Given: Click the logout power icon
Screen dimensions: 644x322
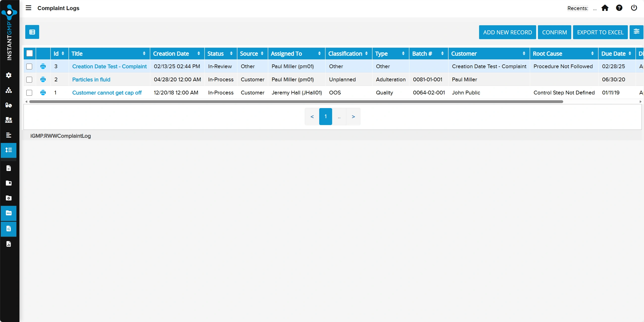Looking at the screenshot, I should [633, 8].
